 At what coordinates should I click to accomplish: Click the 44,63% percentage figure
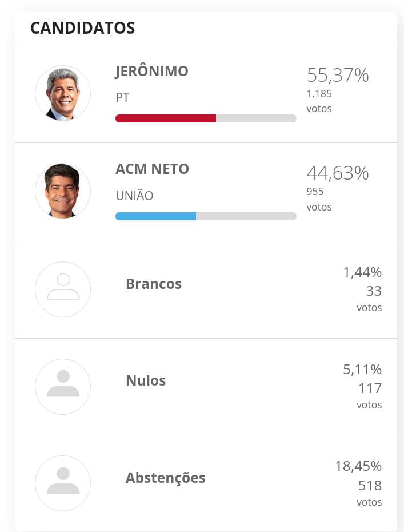pyautogui.click(x=338, y=173)
